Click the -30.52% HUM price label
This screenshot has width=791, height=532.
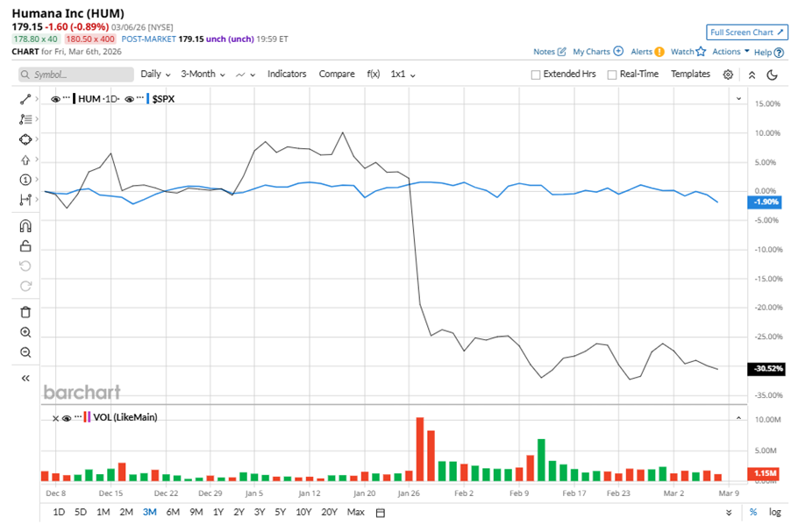coord(766,369)
